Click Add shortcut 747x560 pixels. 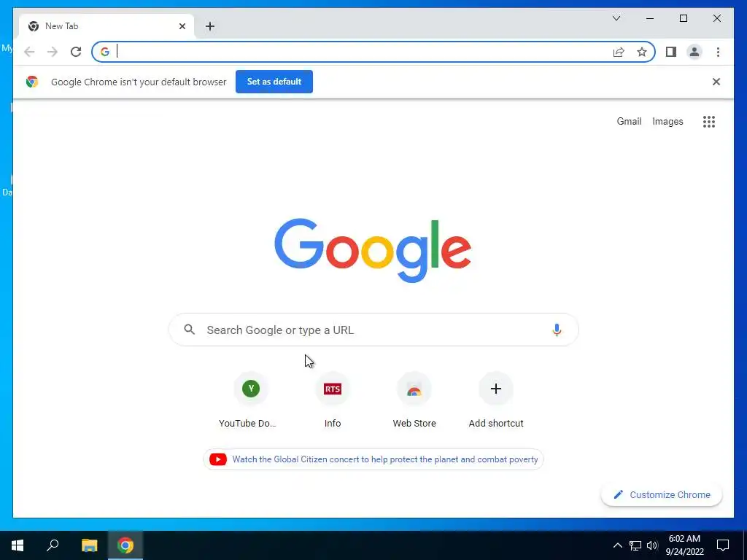(496, 401)
